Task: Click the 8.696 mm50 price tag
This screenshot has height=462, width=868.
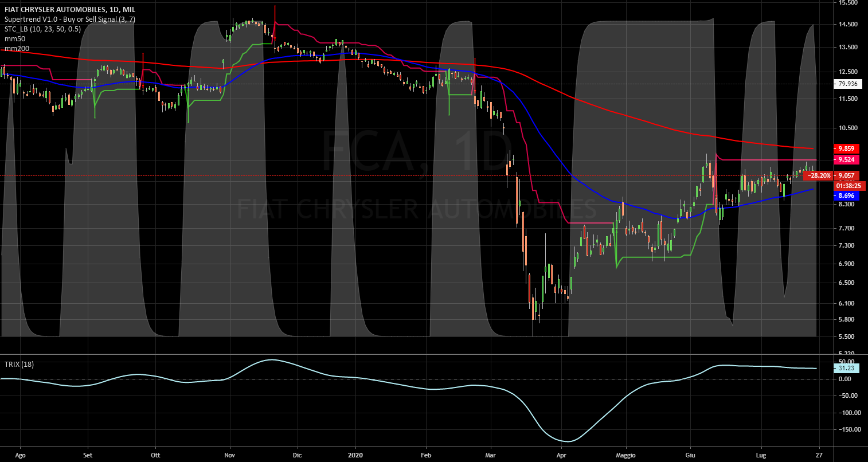Action: (x=847, y=195)
